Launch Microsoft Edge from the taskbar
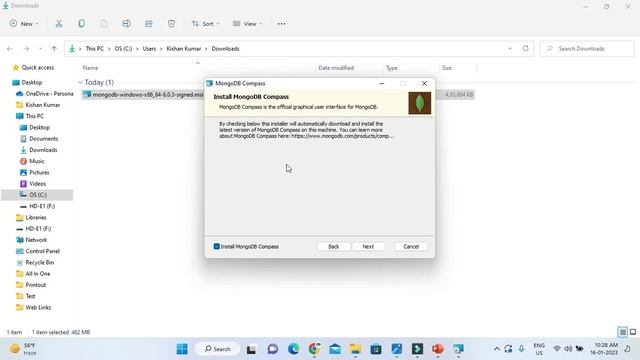The width and height of the screenshot is (640, 360). [x=293, y=349]
